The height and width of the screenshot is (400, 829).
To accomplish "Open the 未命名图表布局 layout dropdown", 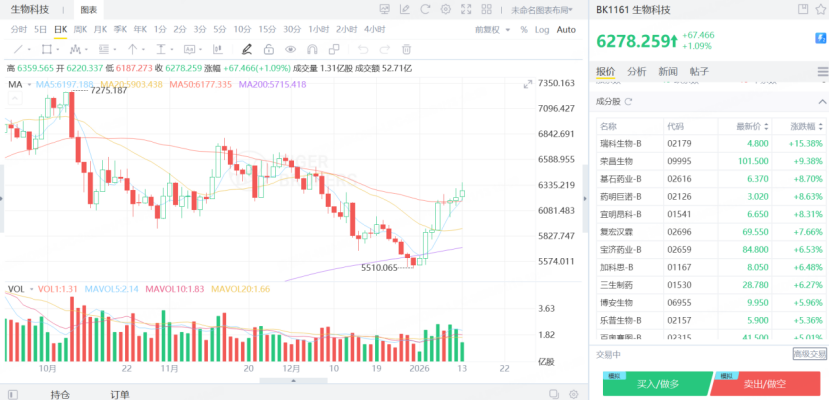I will [x=542, y=10].
